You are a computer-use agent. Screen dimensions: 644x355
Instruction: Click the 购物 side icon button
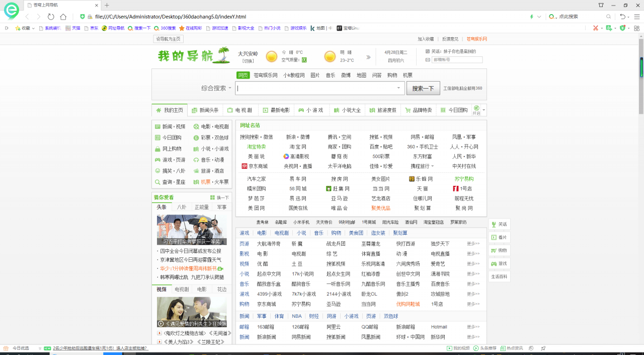pyautogui.click(x=499, y=250)
